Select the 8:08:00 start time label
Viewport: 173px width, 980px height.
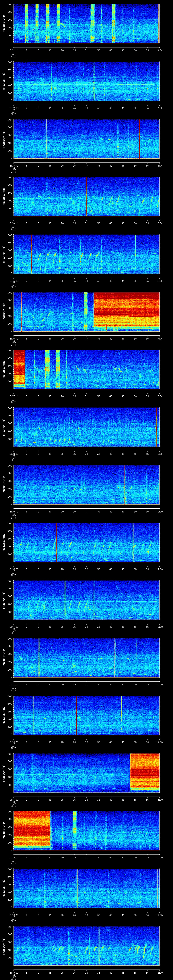point(14,454)
